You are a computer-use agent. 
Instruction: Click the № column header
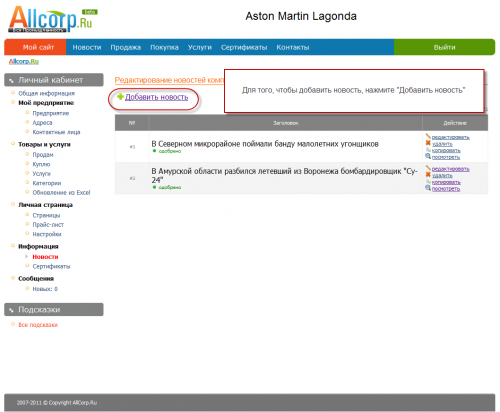coord(132,123)
